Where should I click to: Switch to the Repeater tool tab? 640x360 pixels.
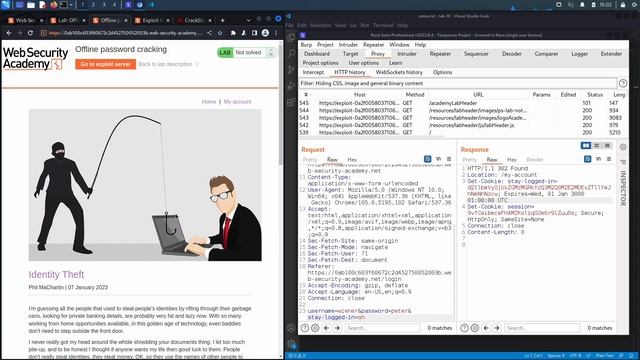[440, 54]
